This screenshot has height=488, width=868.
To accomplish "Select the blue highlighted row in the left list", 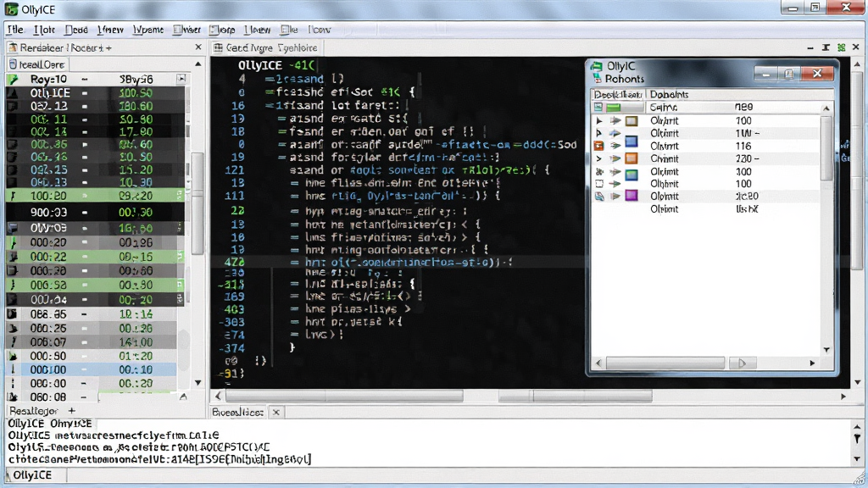I will click(x=92, y=369).
